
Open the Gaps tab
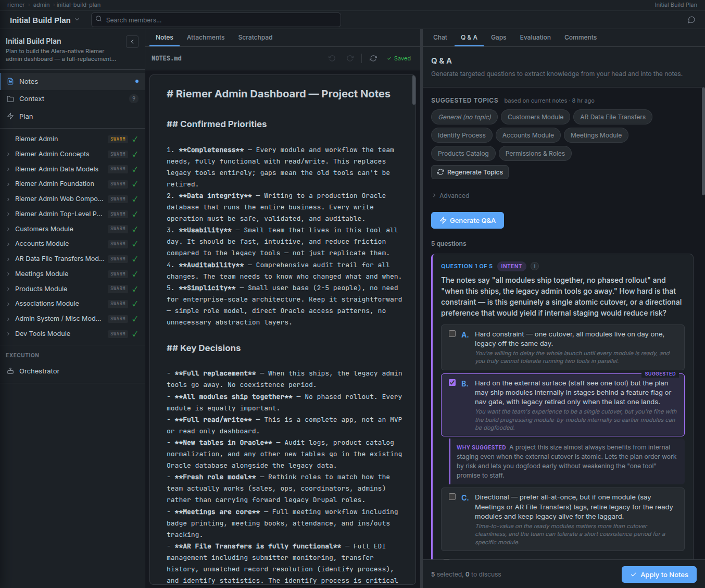498,37
